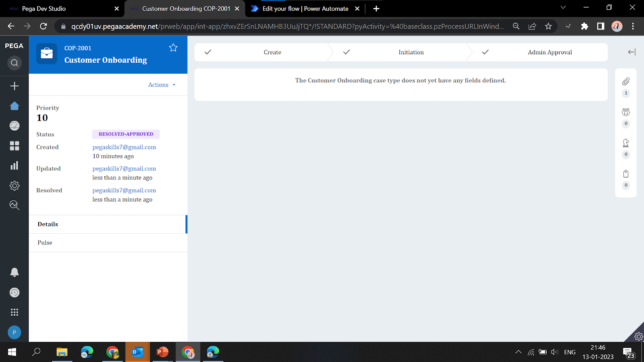This screenshot has height=362, width=644.
Task: Open the Notifications bell icon
Action: (x=14, y=272)
